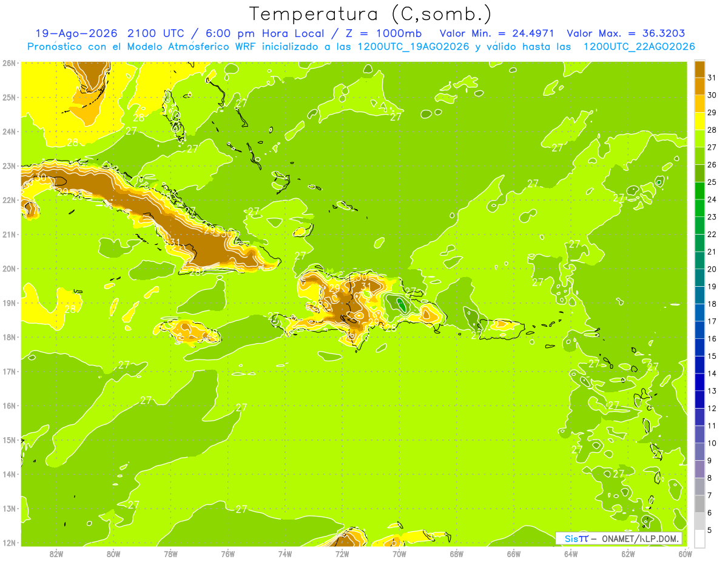The width and height of the screenshot is (728, 562).
Task: Click latitude axis label "21N"
Action: tap(8, 234)
